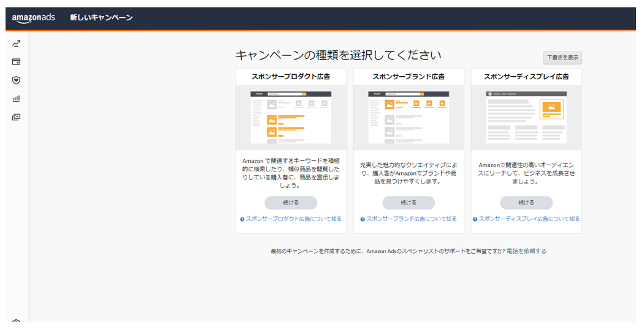Screen dimensions: 644x328
Task: Click 続ける under スポンサーディスプレイ広告
Action: tap(526, 203)
